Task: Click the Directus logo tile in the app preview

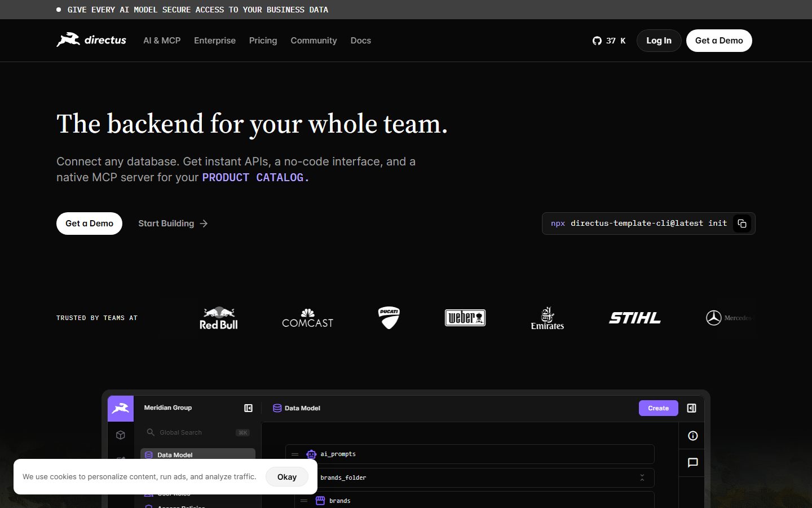Action: click(121, 409)
